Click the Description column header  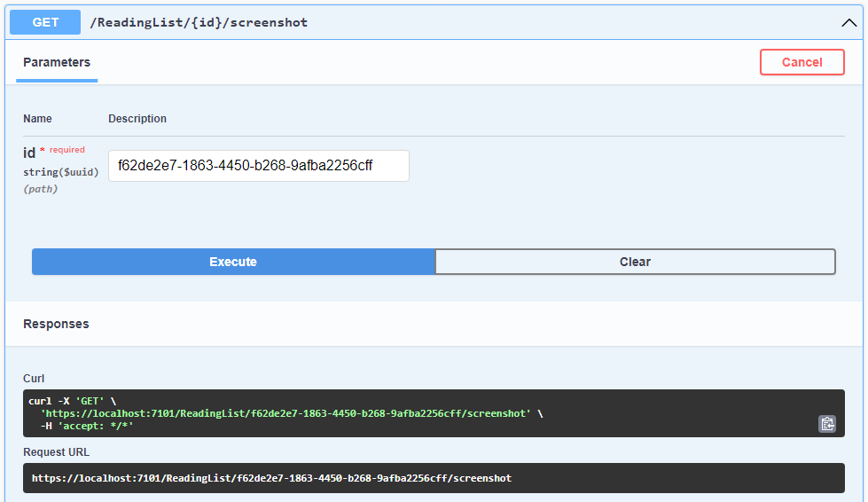coord(137,119)
